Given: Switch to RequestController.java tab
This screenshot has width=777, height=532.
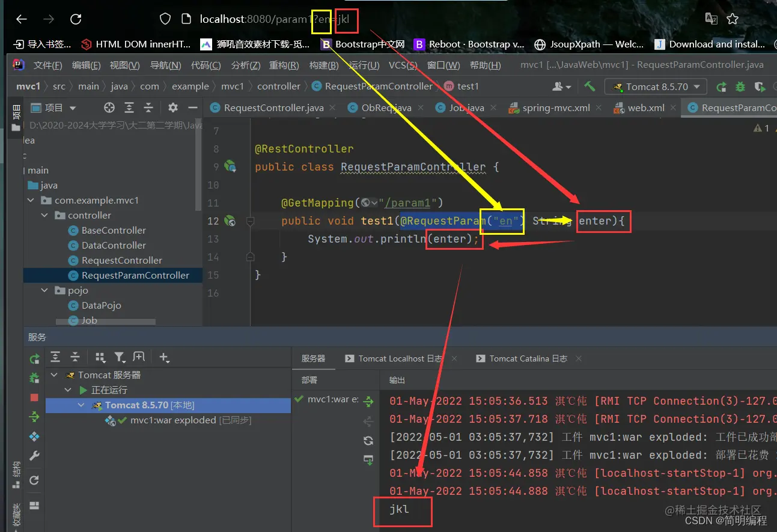Looking at the screenshot, I should [267, 108].
